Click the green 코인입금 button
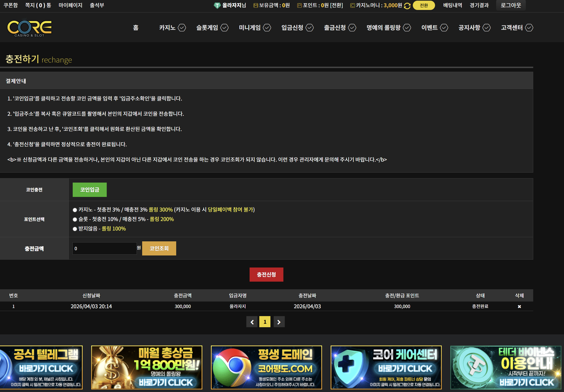The height and width of the screenshot is (392, 564). click(90, 190)
